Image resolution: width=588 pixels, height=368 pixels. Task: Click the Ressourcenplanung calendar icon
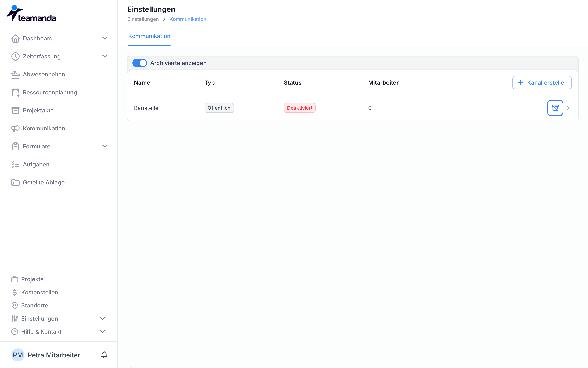point(15,92)
